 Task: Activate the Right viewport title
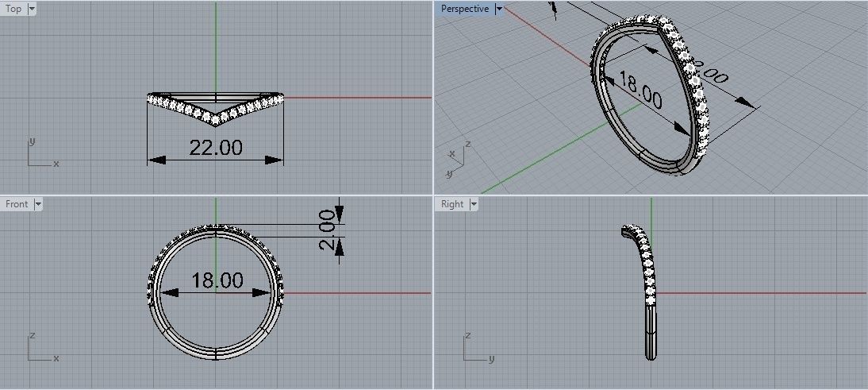[452, 204]
